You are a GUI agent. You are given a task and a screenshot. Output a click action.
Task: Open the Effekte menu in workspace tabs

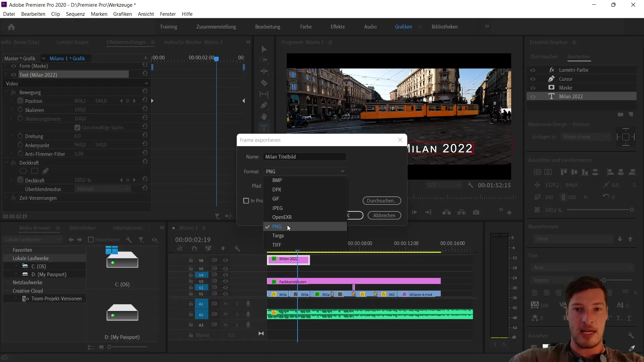tap(337, 26)
